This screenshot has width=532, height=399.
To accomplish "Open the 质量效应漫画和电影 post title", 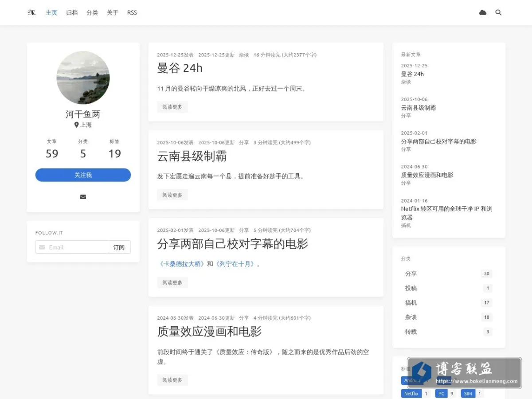I will click(209, 331).
